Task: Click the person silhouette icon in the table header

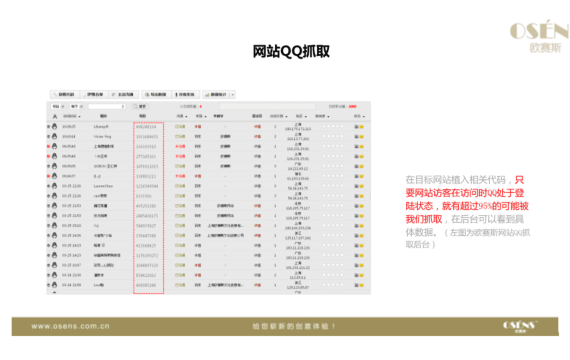Action: [x=55, y=116]
